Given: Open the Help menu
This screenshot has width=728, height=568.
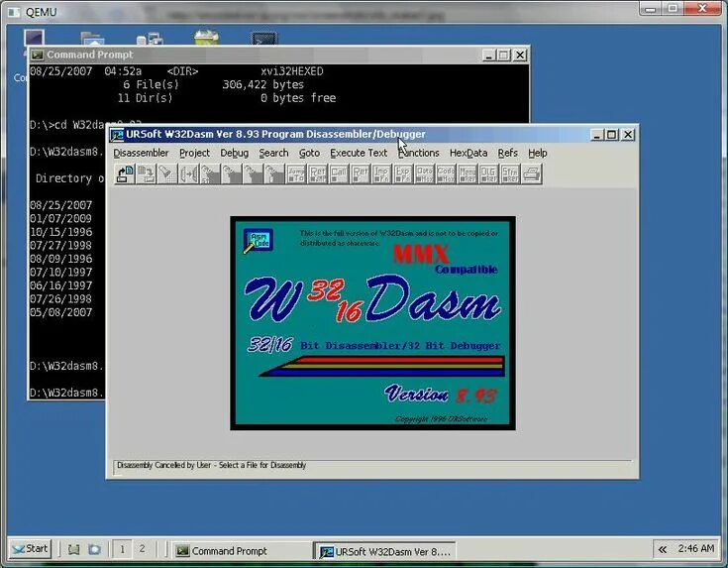Looking at the screenshot, I should (x=537, y=153).
